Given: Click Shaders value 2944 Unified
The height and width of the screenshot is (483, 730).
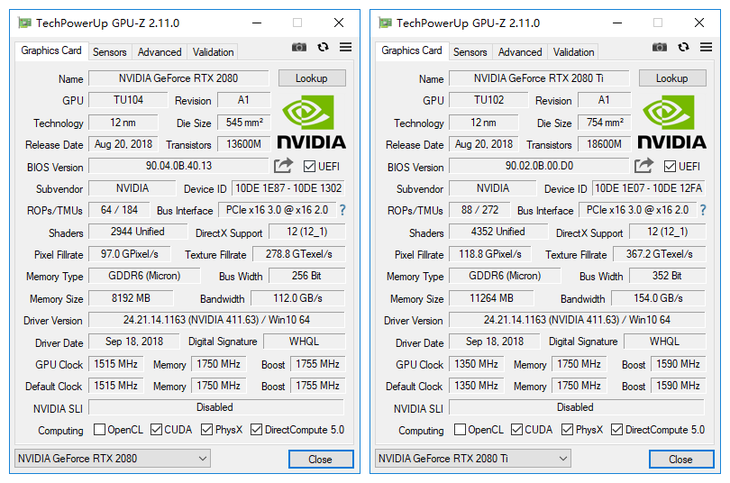Looking at the screenshot, I should [137, 231].
